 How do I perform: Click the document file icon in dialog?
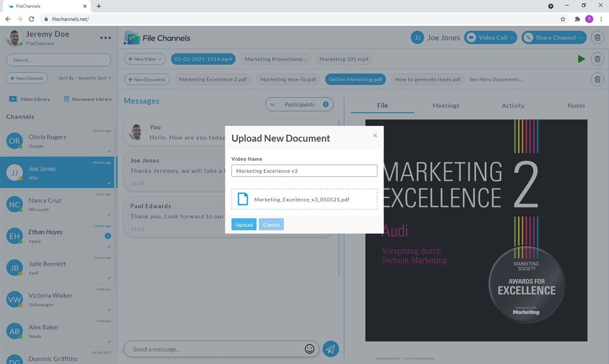click(x=243, y=199)
